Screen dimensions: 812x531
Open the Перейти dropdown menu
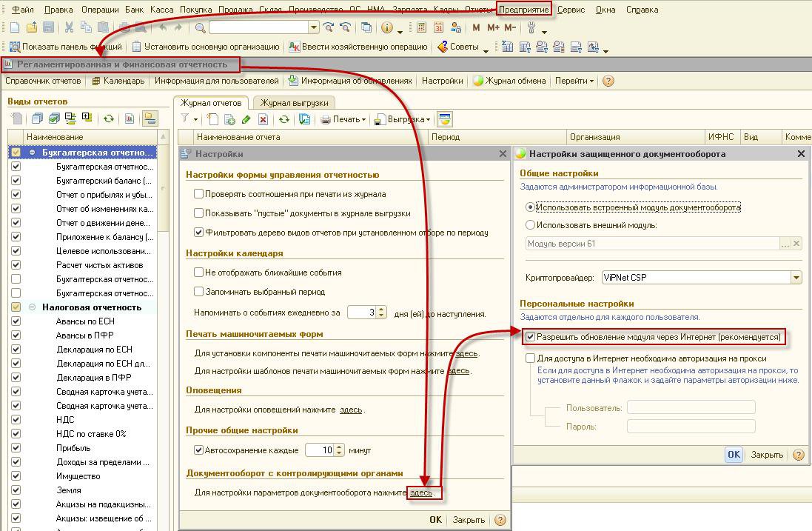click(x=574, y=81)
